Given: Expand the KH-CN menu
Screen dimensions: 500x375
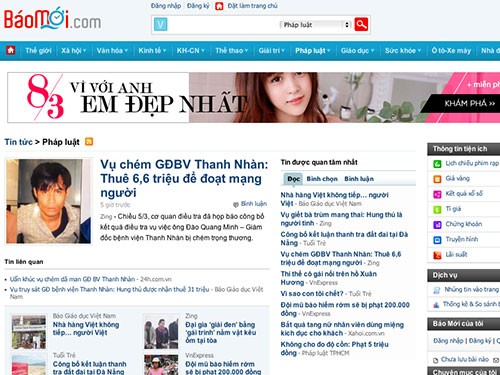Looking at the screenshot, I should coord(190,51).
